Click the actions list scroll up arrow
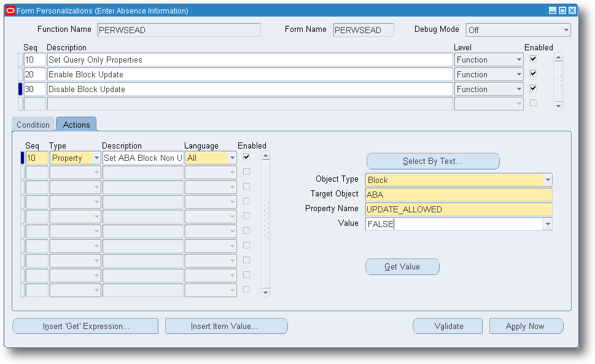Screen dimensions: 595x364 coord(266,156)
